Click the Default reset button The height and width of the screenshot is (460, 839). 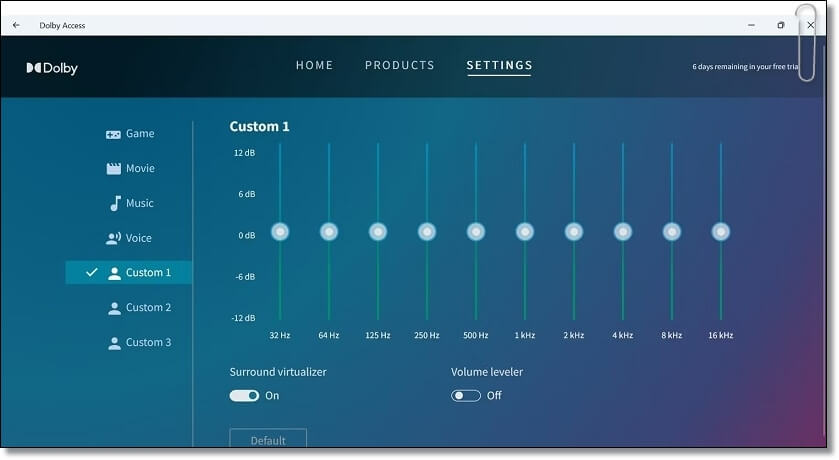(x=268, y=439)
